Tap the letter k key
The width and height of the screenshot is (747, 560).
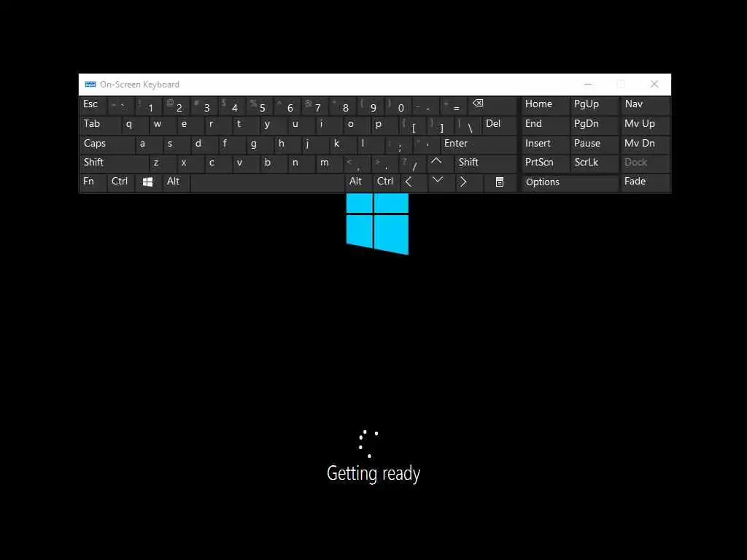pos(343,144)
